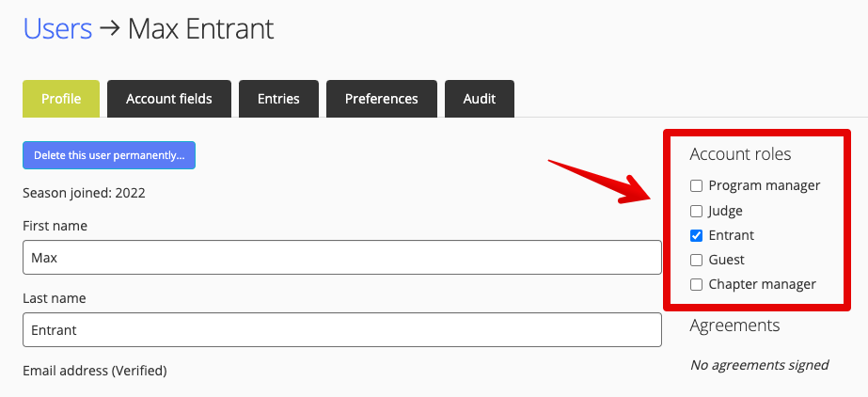Viewport: 868px width, 397px height.
Task: Click the Email address (Verified) label
Action: (95, 371)
